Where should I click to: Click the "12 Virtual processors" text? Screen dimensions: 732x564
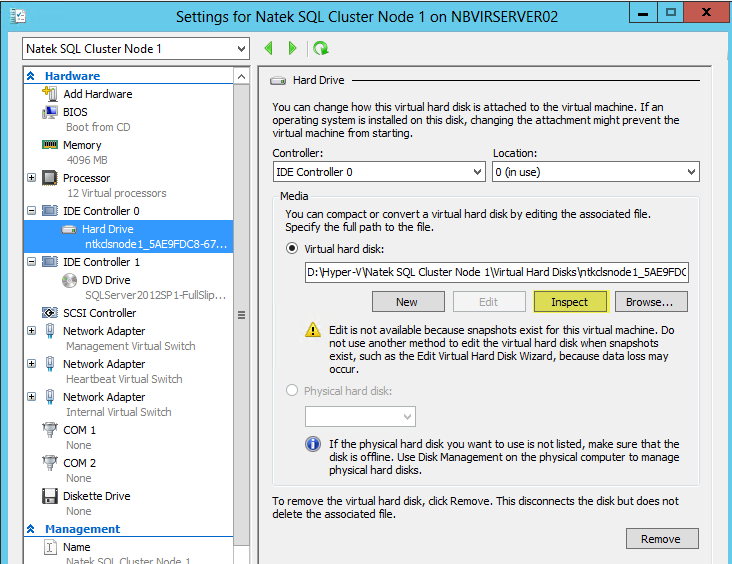click(117, 193)
